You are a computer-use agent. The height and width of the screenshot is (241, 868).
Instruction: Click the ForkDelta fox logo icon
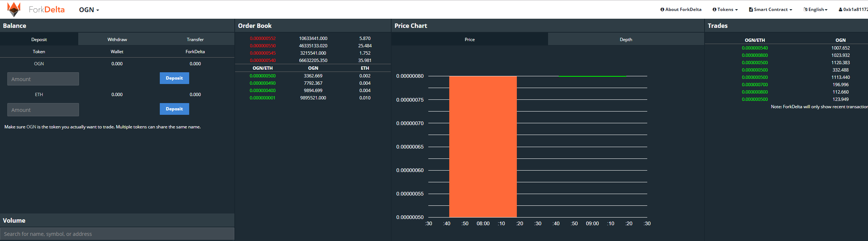(x=14, y=10)
